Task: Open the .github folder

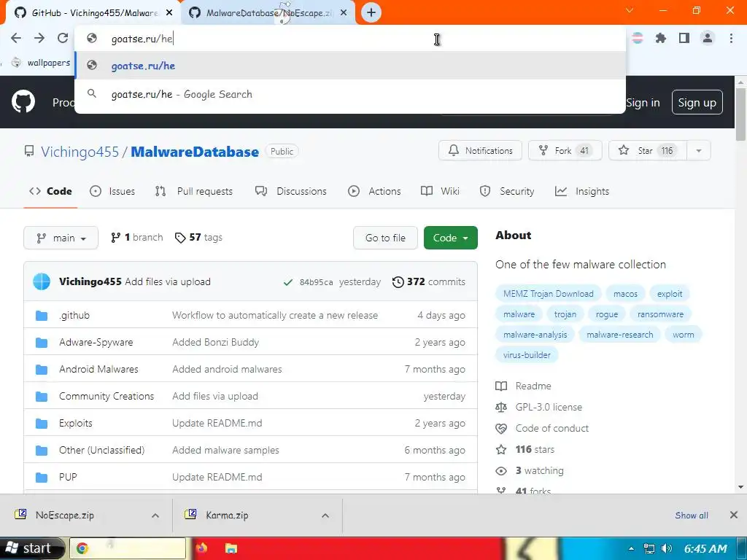Action: point(74,315)
